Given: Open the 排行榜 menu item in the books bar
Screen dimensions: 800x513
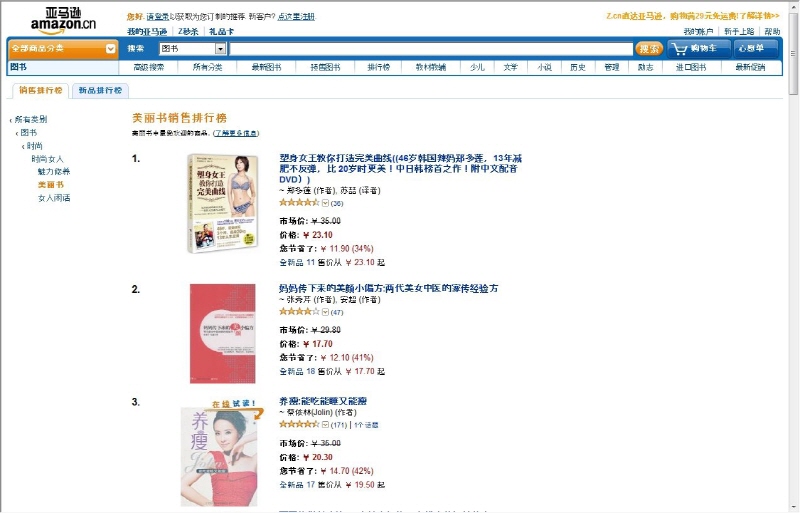Looking at the screenshot, I should (x=379, y=67).
